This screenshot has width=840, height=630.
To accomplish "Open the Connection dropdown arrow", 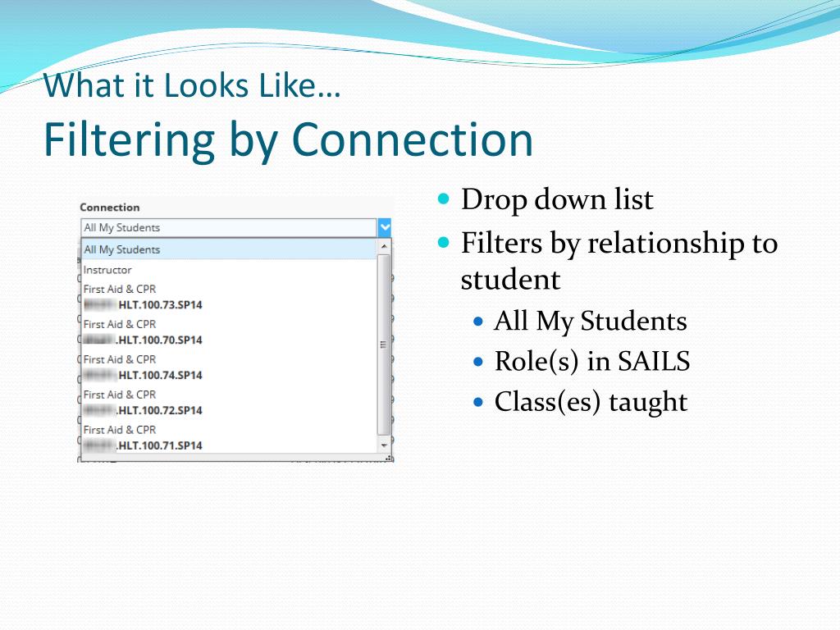I will (x=385, y=228).
